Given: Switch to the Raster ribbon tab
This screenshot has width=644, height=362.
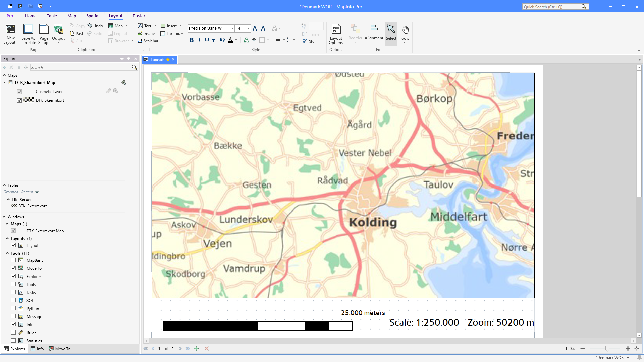Looking at the screenshot, I should [x=139, y=16].
